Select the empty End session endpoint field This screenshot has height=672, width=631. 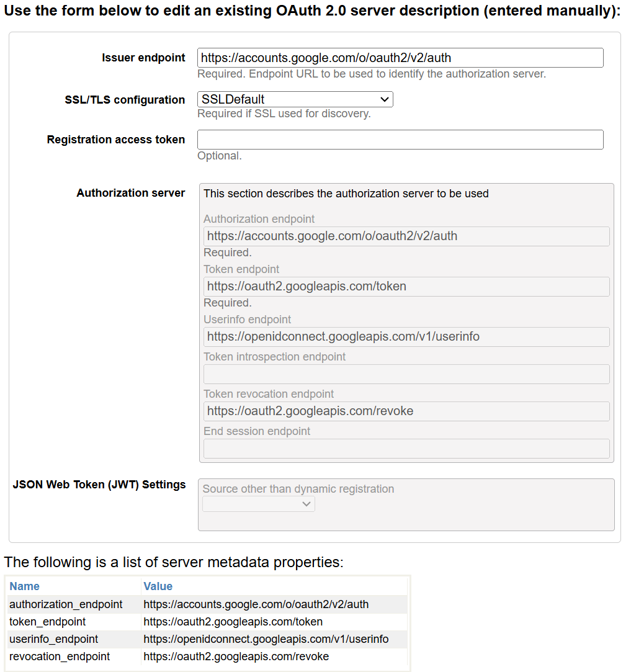[406, 449]
